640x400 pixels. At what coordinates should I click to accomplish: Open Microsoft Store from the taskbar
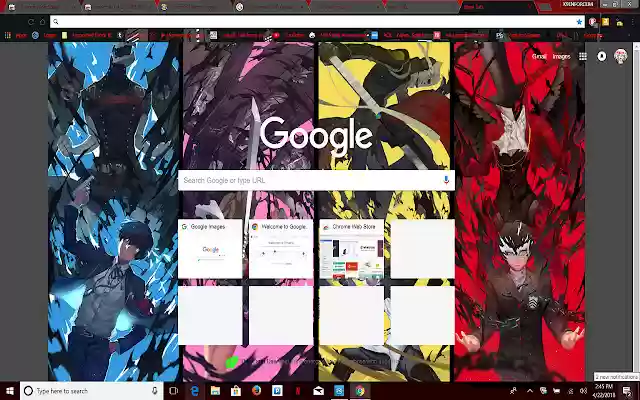pyautogui.click(x=236, y=391)
